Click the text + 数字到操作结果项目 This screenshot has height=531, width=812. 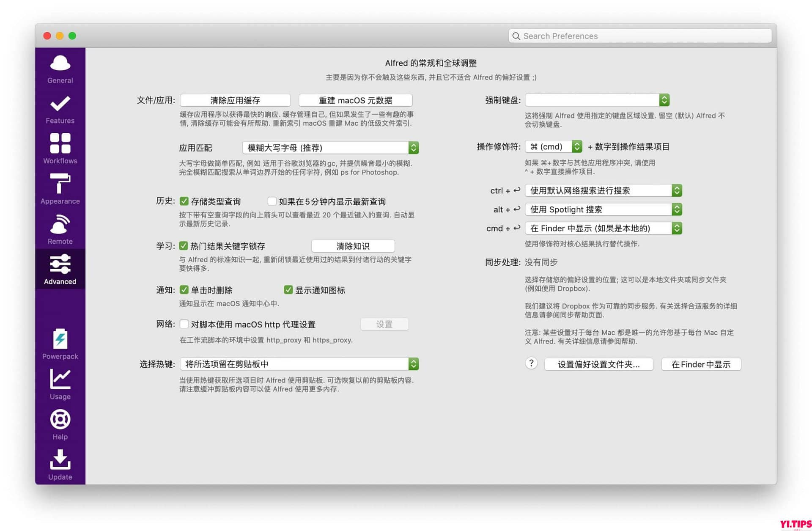(628, 146)
